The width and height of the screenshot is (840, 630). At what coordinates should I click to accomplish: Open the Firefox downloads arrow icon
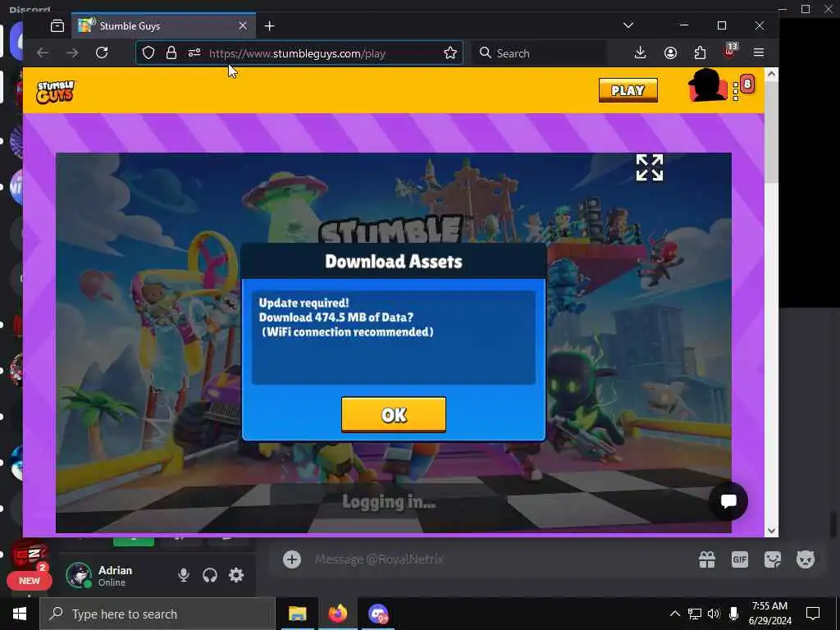640,52
